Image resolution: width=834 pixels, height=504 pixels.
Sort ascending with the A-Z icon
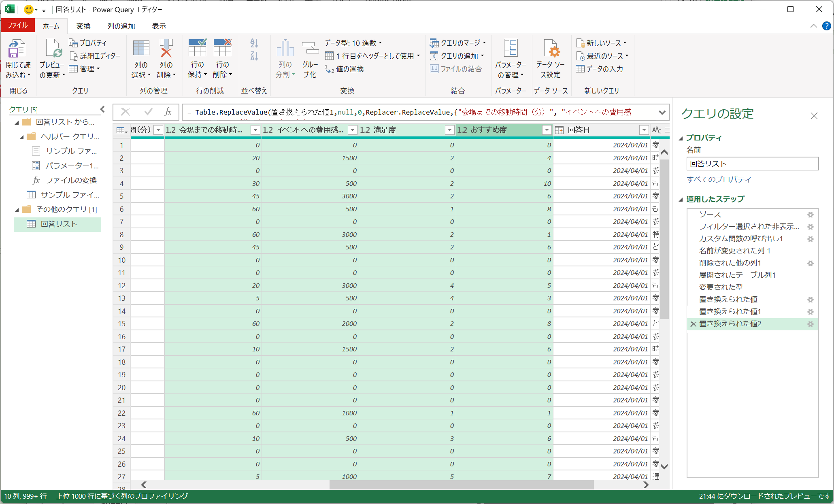click(x=254, y=43)
